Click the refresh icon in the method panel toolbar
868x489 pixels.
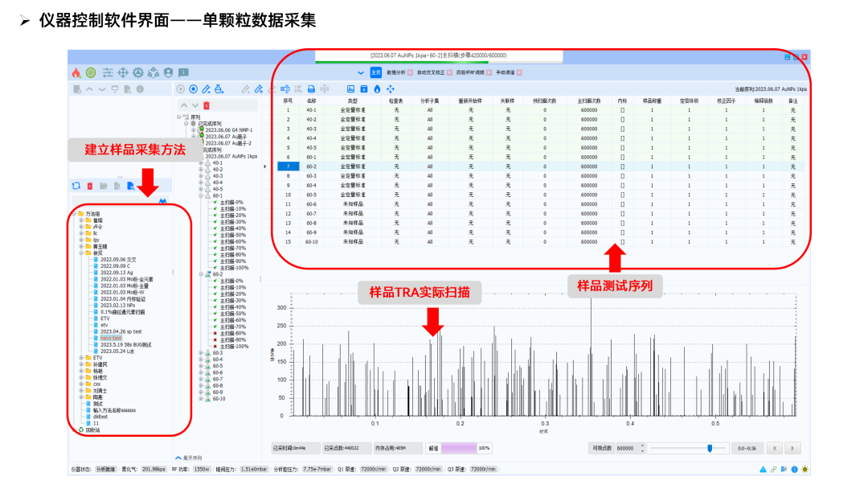[77, 186]
